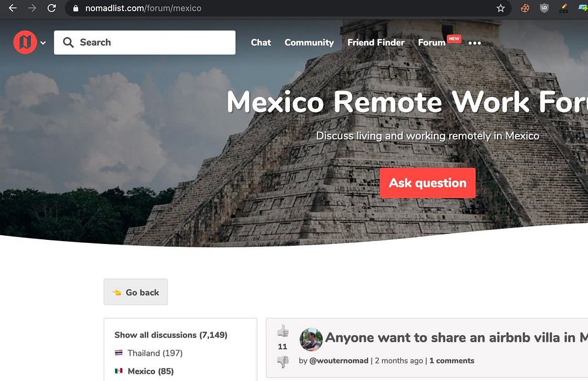Viewport: 588px width, 381px height.
Task: Click the vote count 11
Action: click(282, 346)
